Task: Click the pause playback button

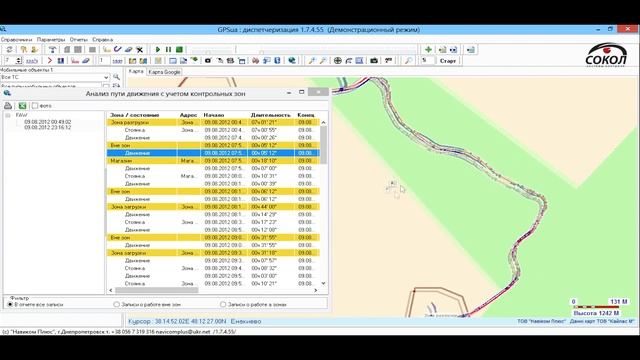Action: 168,49
